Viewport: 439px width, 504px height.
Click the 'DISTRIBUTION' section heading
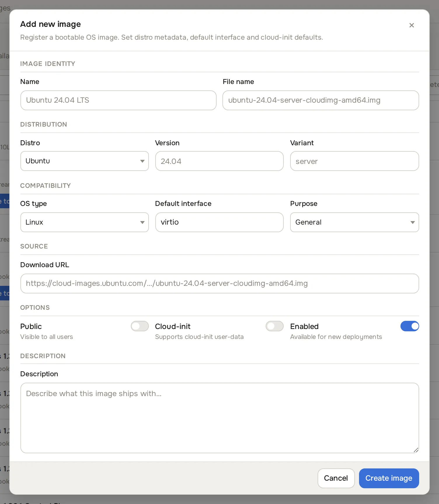[44, 125]
